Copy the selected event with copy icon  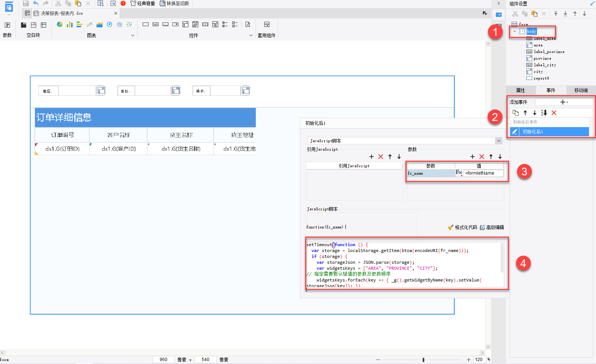[x=516, y=113]
